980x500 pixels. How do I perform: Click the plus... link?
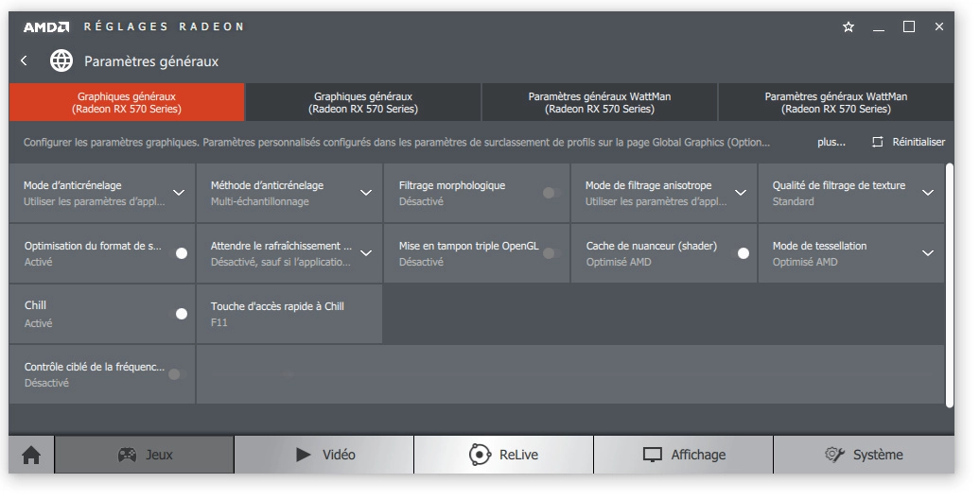click(831, 143)
